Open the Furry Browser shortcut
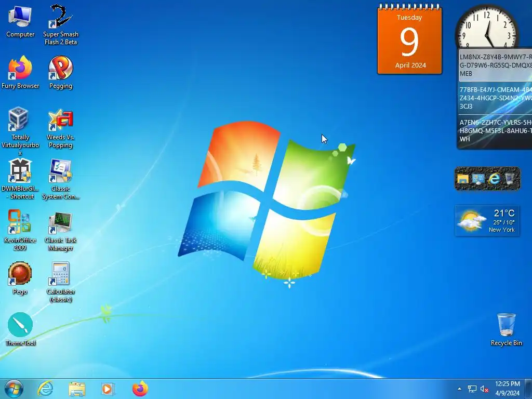The width and height of the screenshot is (532, 399). point(20,72)
